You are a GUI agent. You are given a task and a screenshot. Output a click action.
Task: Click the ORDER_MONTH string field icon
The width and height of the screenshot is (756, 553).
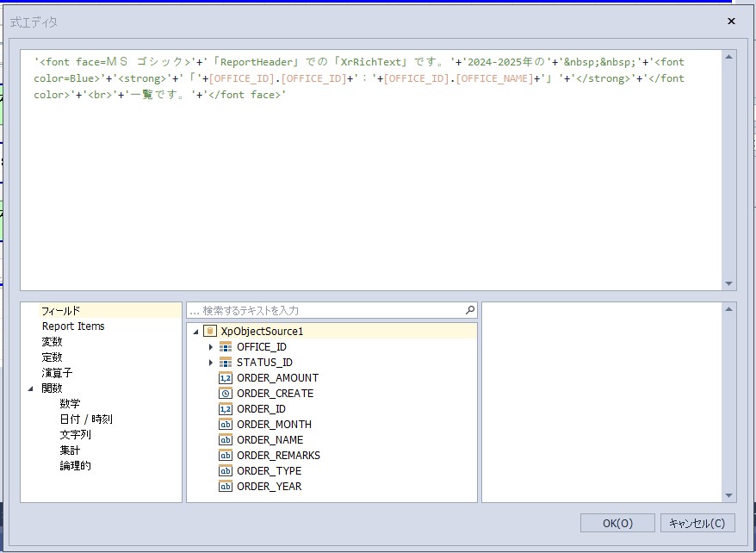(x=226, y=424)
